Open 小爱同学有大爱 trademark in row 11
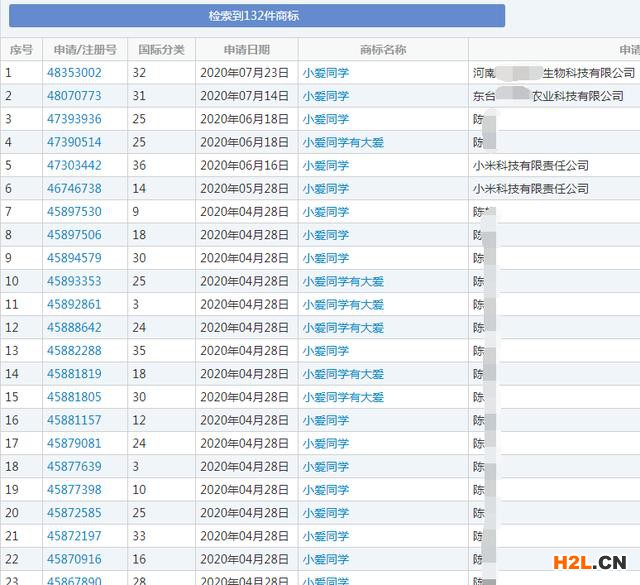Viewport: 640px width, 585px height. 343,304
